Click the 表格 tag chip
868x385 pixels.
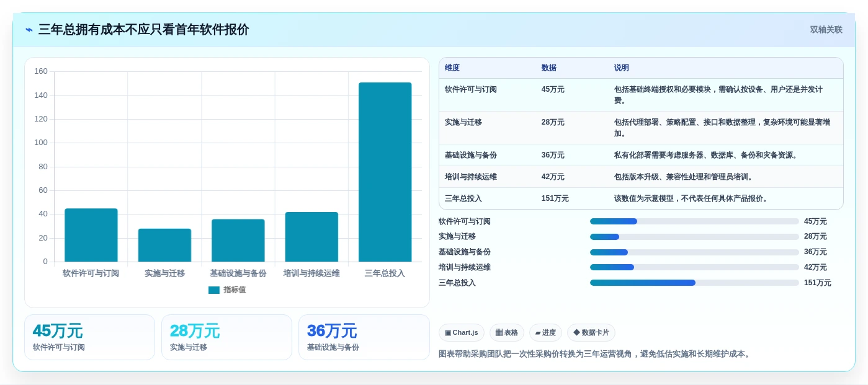pyautogui.click(x=507, y=333)
